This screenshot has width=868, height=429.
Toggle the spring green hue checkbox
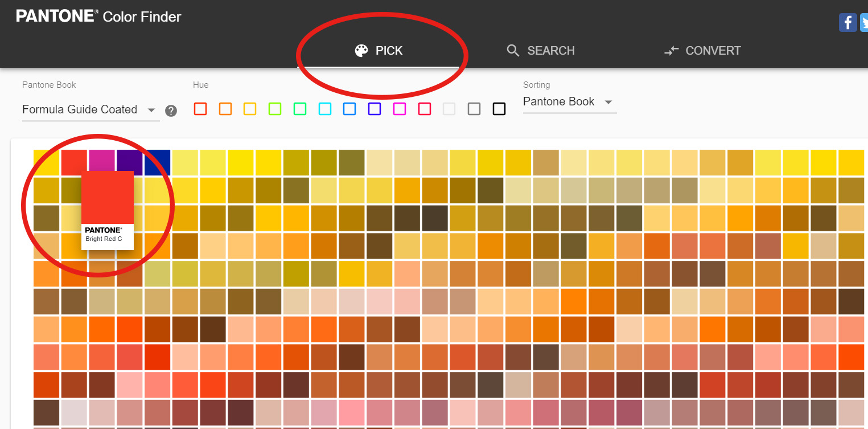click(300, 109)
